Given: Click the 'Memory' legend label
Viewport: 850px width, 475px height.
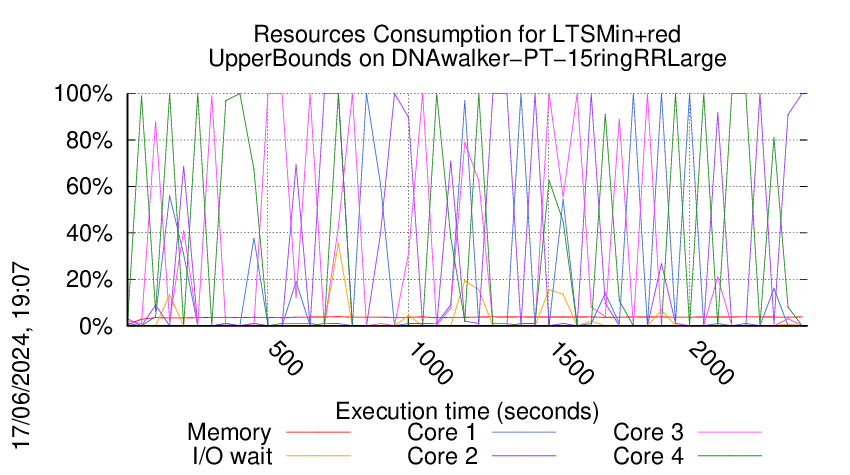Looking at the screenshot, I should [229, 433].
